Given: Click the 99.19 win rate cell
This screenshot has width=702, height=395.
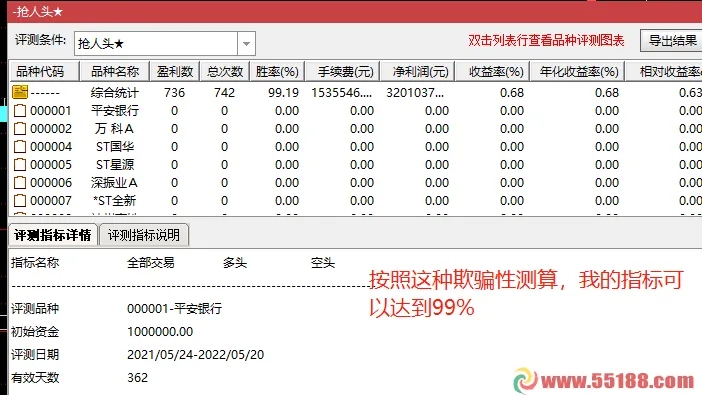Looking at the screenshot, I should (x=283, y=93).
